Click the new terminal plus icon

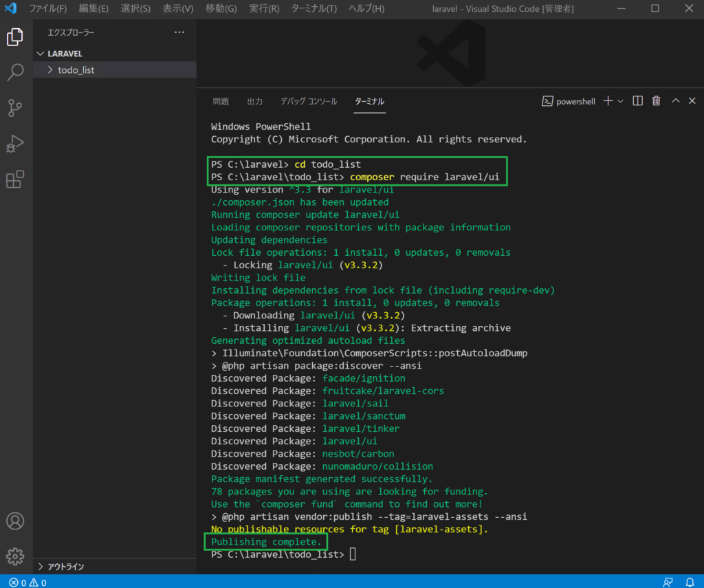pyautogui.click(x=608, y=101)
